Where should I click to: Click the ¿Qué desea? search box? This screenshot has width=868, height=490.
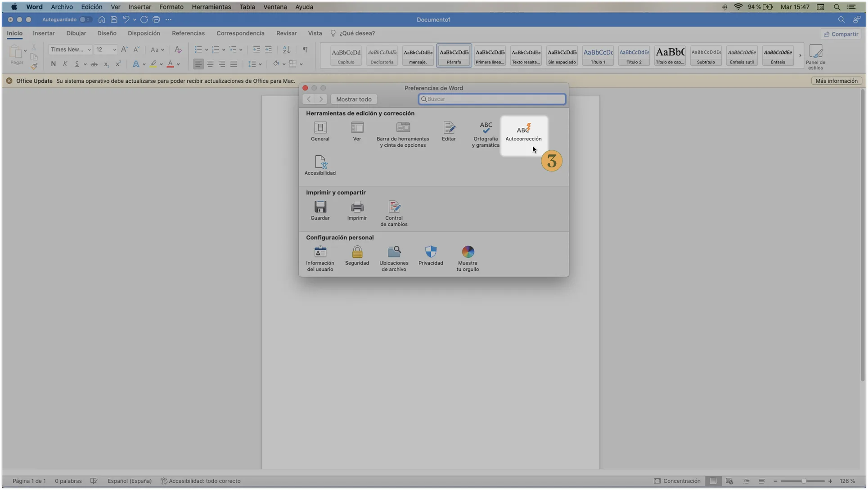[x=353, y=33]
